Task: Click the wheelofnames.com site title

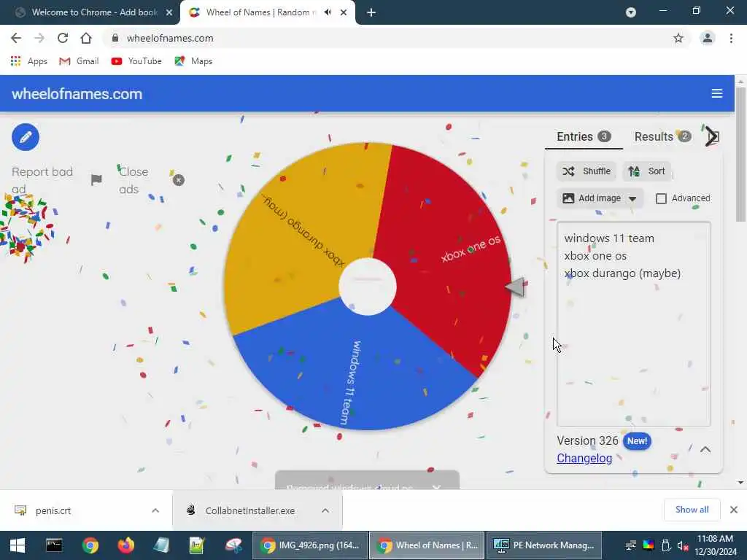Action: coord(77,94)
